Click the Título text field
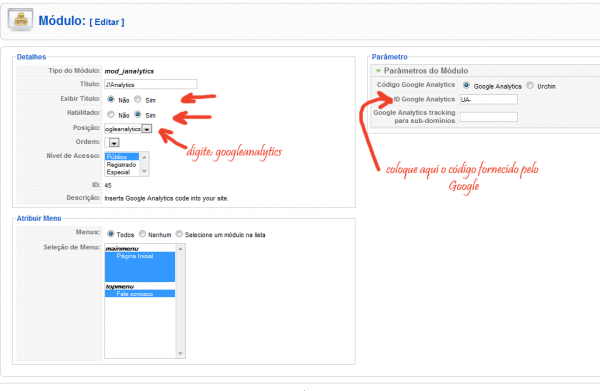Viewport: 600px width, 391px height. 151,84
